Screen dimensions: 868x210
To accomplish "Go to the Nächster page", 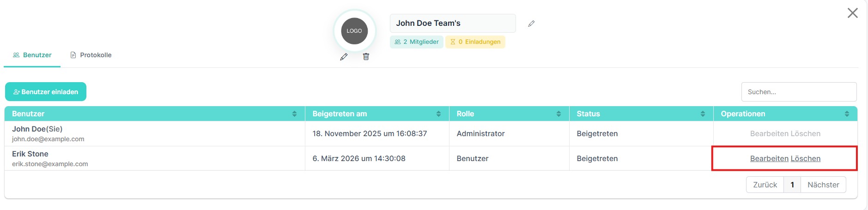I will pyautogui.click(x=823, y=185).
